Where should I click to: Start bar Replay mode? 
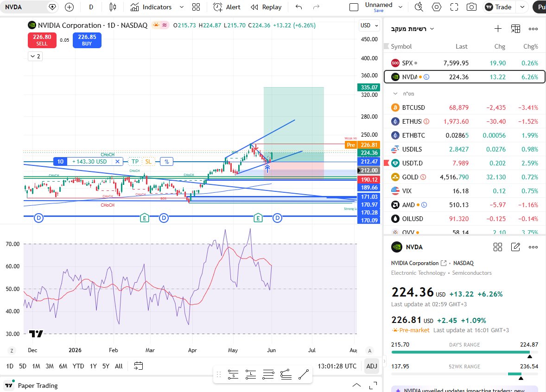coord(267,7)
